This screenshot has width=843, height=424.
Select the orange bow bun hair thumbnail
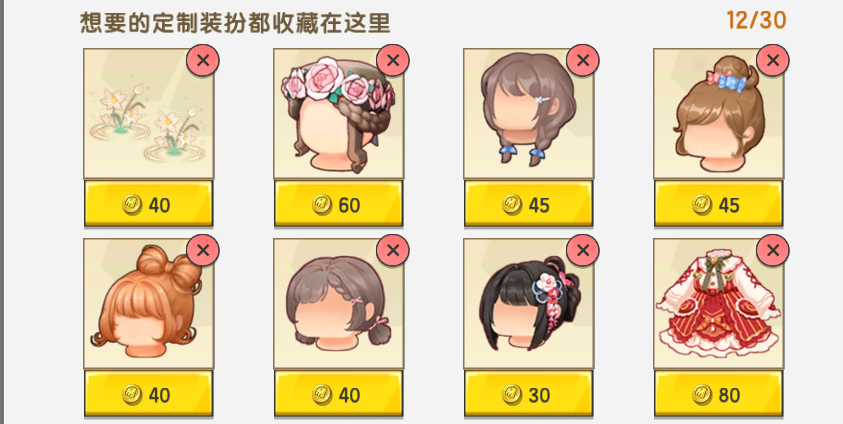[148, 304]
